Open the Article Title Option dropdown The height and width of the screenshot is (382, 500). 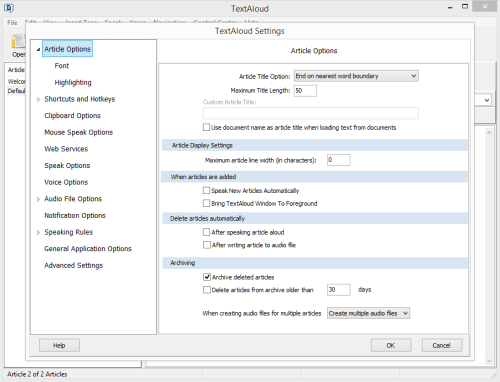click(356, 76)
